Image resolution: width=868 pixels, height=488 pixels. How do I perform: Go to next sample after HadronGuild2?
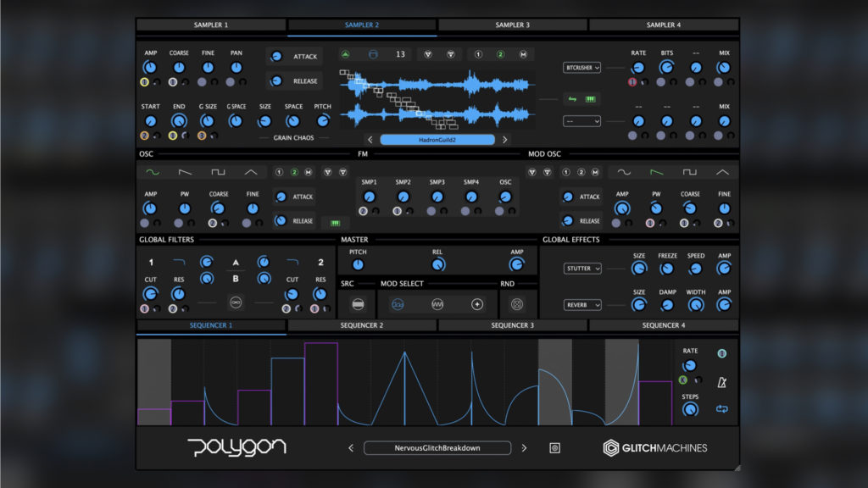505,140
